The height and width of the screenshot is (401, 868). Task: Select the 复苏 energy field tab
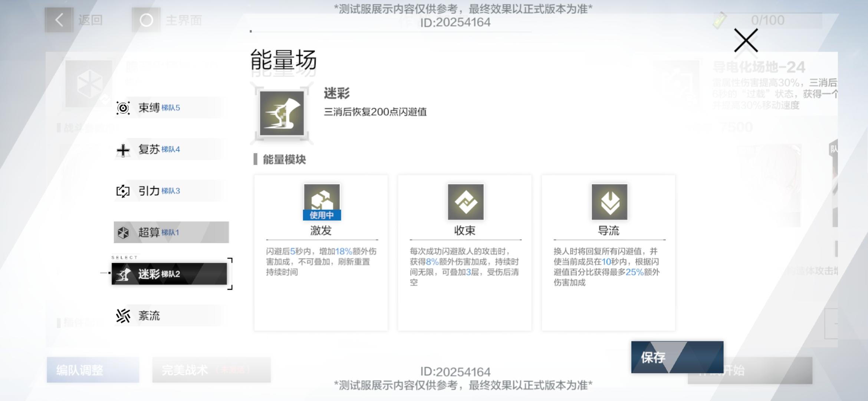171,149
